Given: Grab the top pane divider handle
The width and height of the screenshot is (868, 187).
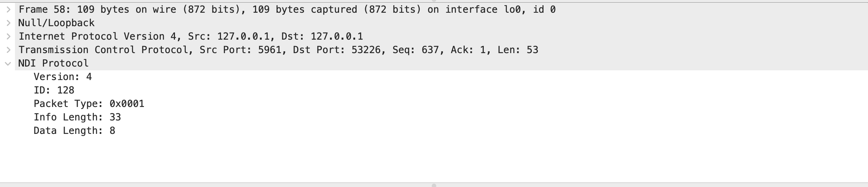Looking at the screenshot, I should point(434,1).
